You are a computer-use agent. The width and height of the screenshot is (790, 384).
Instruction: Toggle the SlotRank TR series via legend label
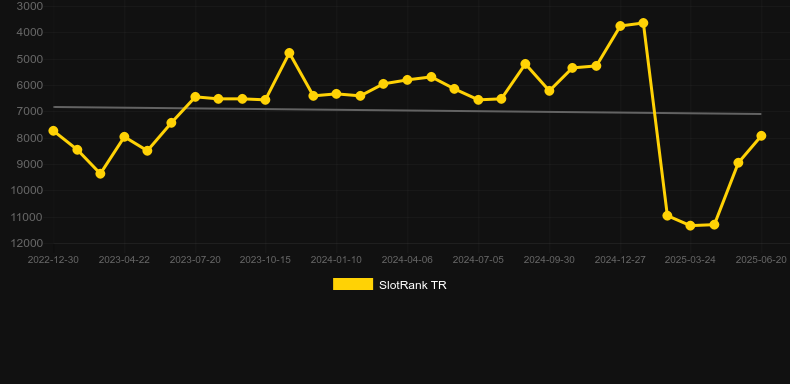(413, 285)
